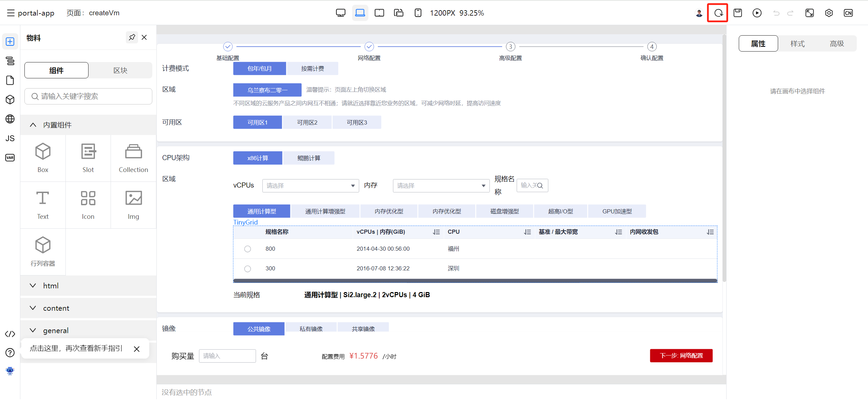Open the 内存 dropdown
The height and width of the screenshot is (403, 868).
pos(441,186)
